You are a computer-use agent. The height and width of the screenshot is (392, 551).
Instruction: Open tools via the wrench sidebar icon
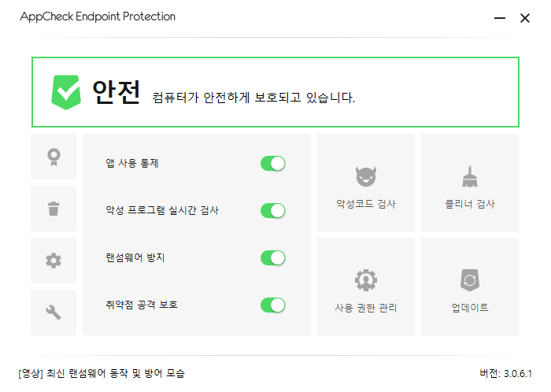[54, 312]
